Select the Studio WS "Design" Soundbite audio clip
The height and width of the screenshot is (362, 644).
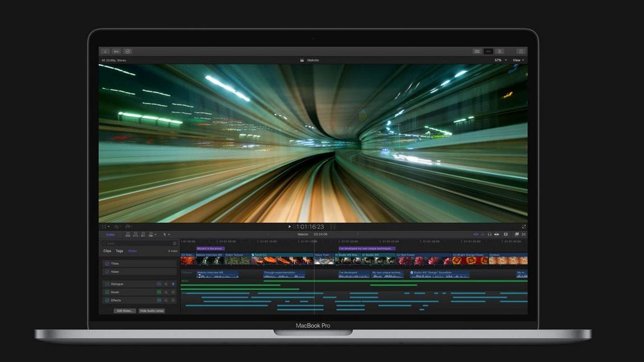440,274
